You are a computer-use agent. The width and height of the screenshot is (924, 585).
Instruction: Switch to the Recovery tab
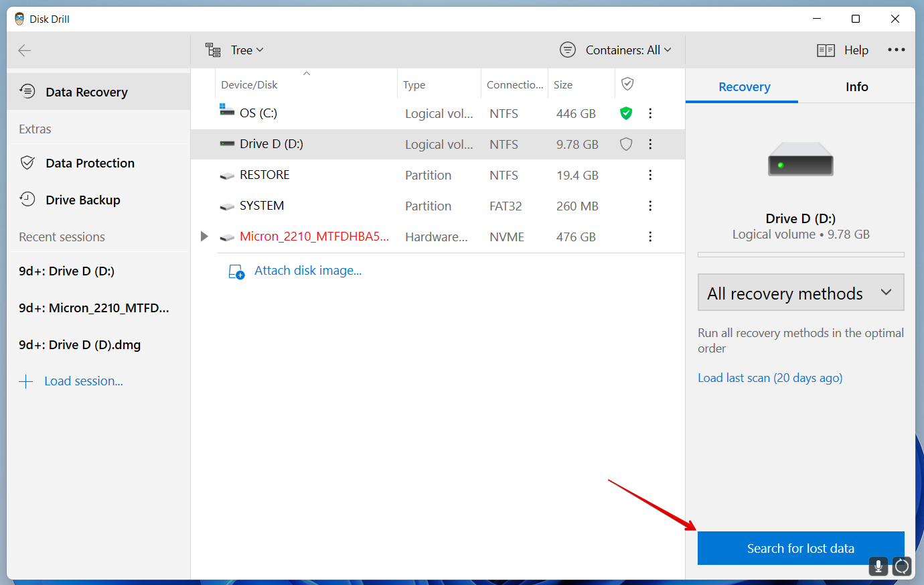pos(744,87)
